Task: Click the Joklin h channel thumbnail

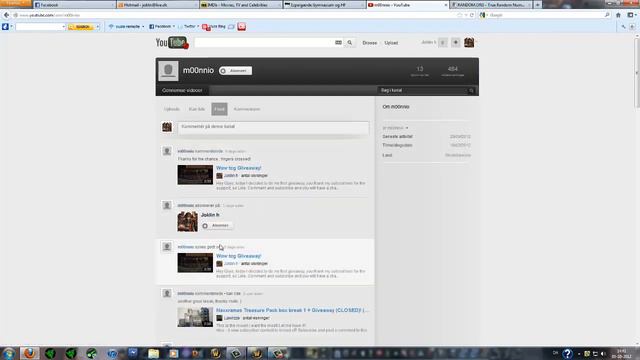Action: pos(187,222)
